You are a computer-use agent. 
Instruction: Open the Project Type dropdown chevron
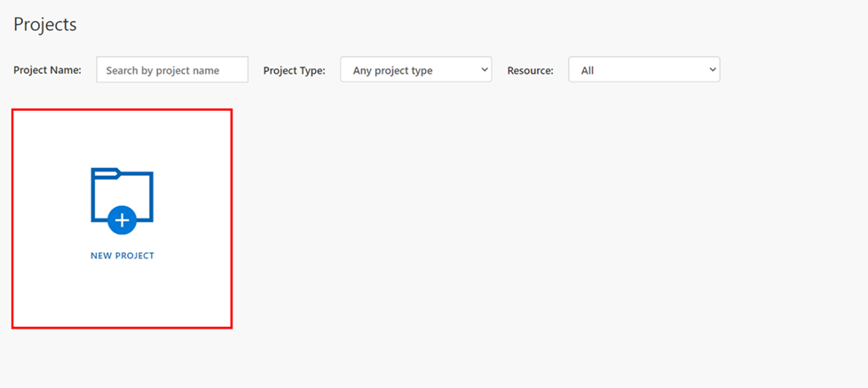[485, 69]
